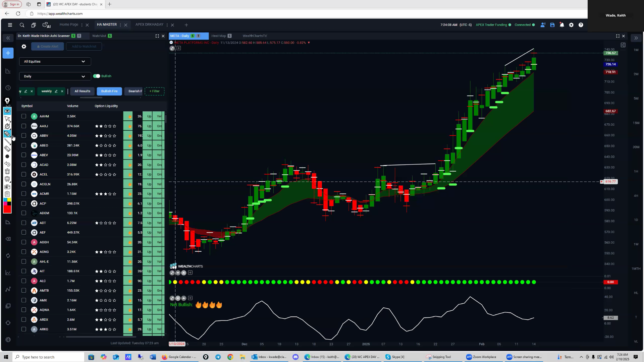Open HA MASTER tab options menu
The height and width of the screenshot is (362, 644).
click(120, 25)
